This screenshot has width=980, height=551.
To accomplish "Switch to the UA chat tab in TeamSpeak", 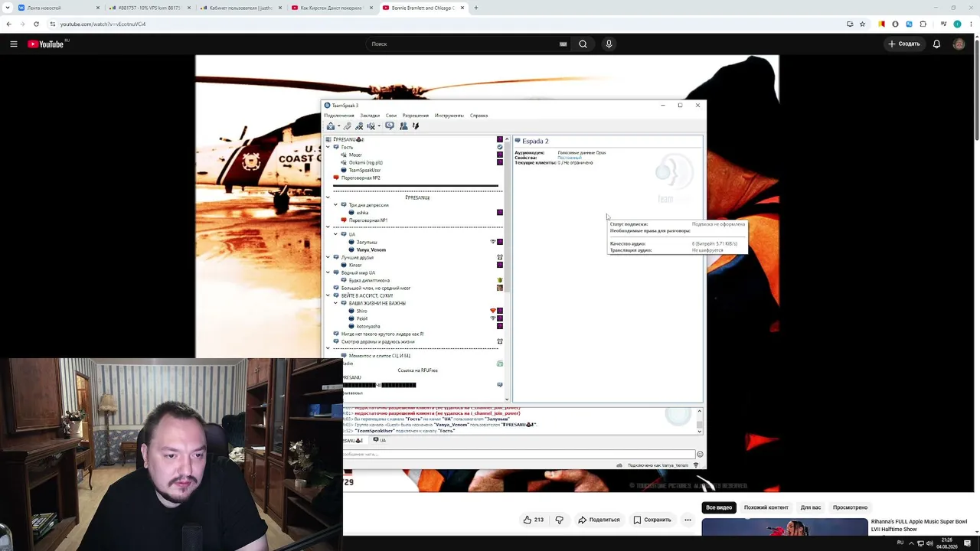I will [x=379, y=440].
